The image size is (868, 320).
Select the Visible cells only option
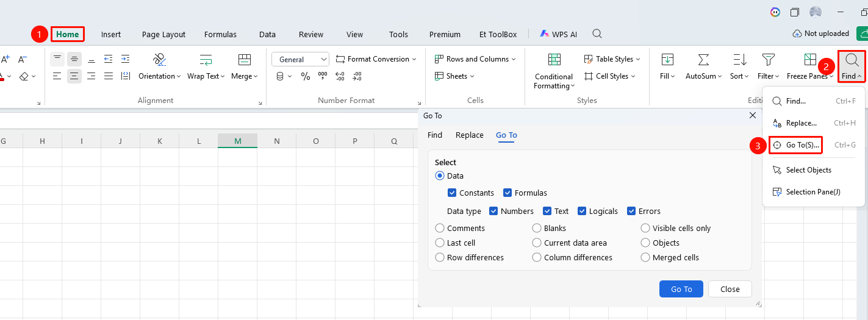pos(645,228)
